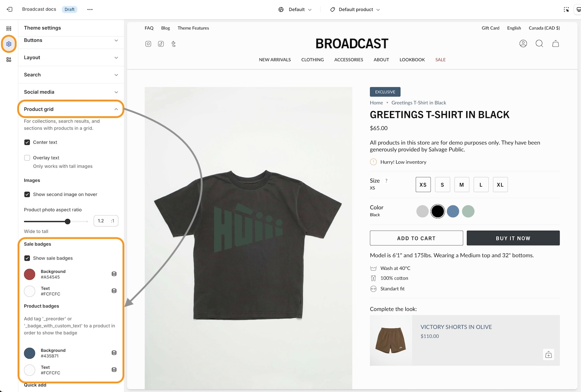This screenshot has height=392, width=581.
Task: Uncheck the Center text checkbox
Action: click(x=27, y=142)
